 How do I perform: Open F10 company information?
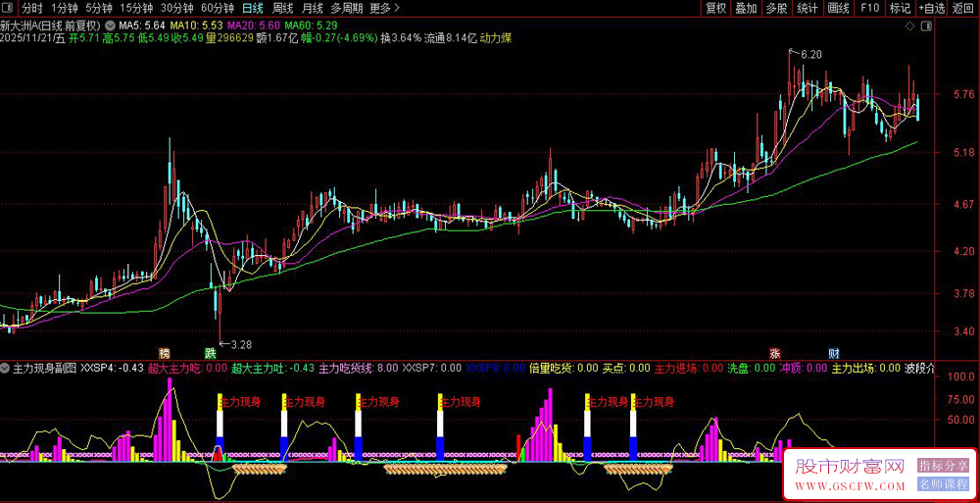tap(869, 9)
